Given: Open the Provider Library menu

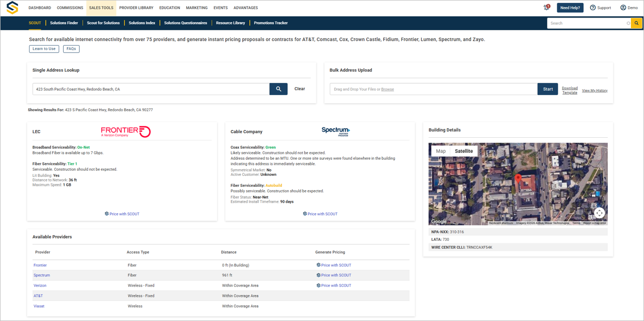Looking at the screenshot, I should [136, 8].
